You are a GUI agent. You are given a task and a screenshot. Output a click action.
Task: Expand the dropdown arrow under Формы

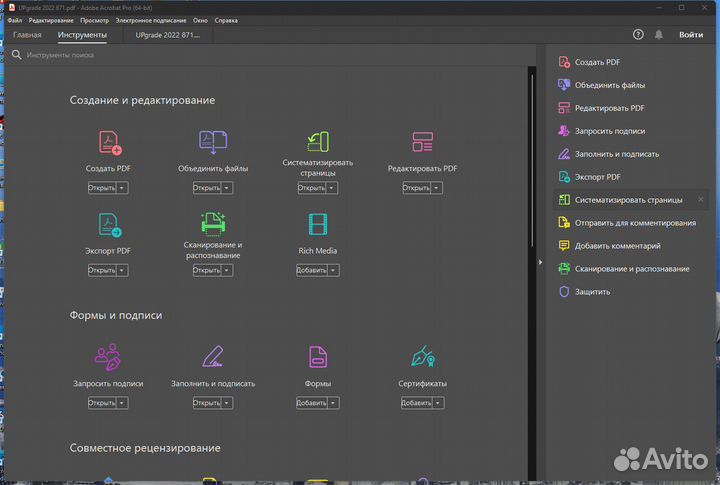point(333,403)
